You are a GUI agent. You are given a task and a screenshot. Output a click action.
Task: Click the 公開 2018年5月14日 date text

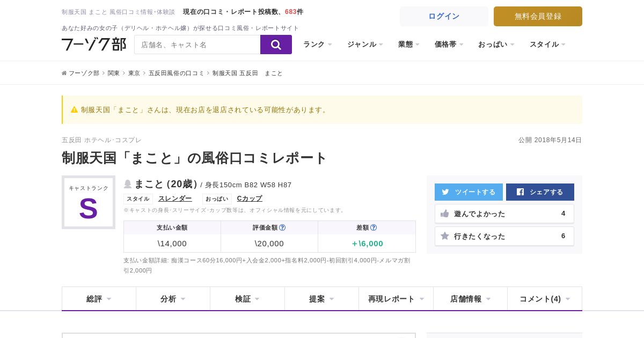click(550, 140)
